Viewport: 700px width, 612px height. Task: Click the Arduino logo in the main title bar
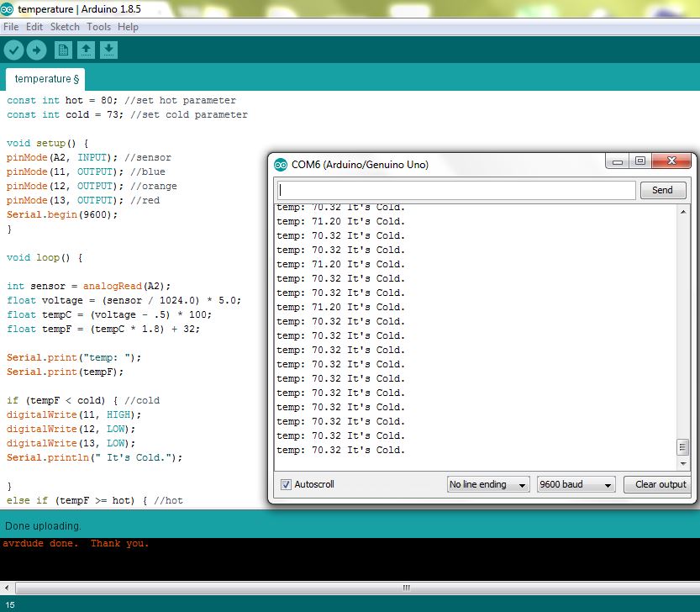pos(8,9)
